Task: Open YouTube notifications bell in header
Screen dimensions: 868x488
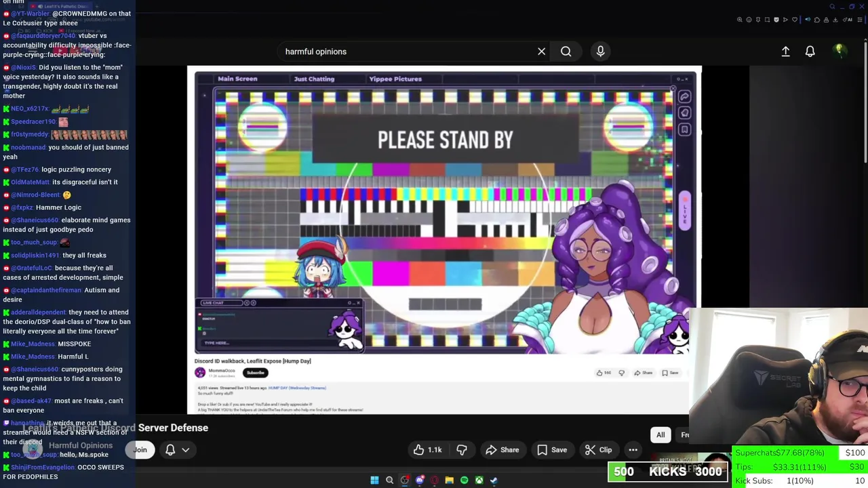Action: [x=810, y=52]
